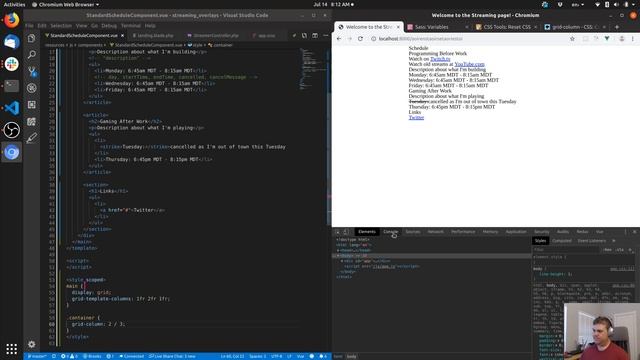Switch to CSS Tools: Reset CSS tab
The image size is (640, 360).
pos(506,27)
